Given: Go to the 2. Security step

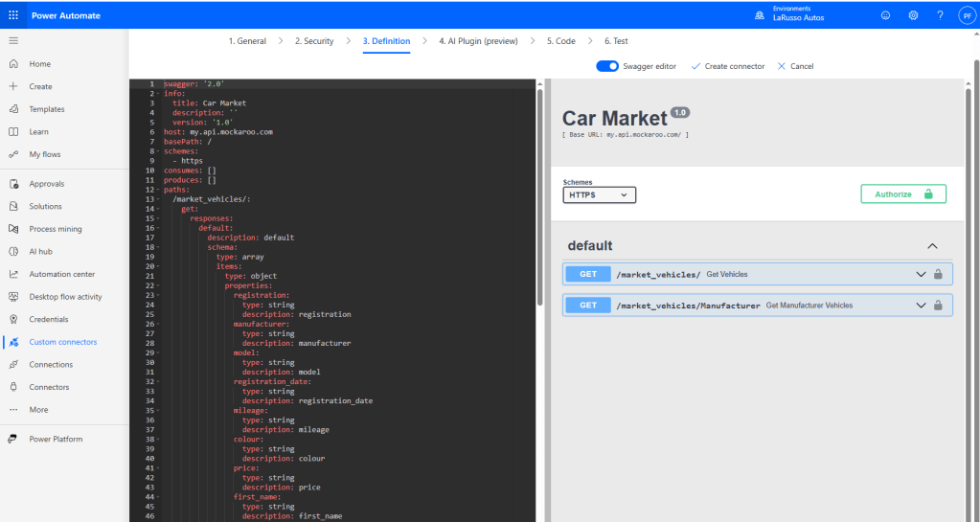Looking at the screenshot, I should (313, 41).
